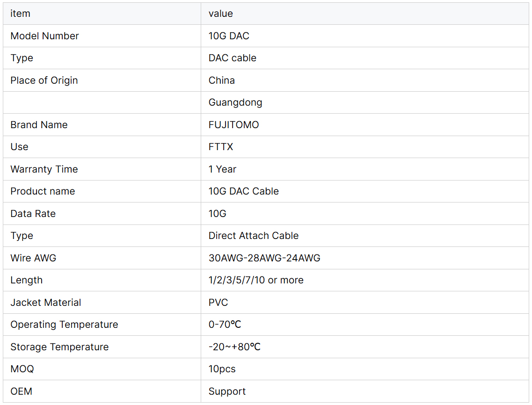Click the Jacket Material "PVC" value
Screen dimensions: 532x405
219,303
